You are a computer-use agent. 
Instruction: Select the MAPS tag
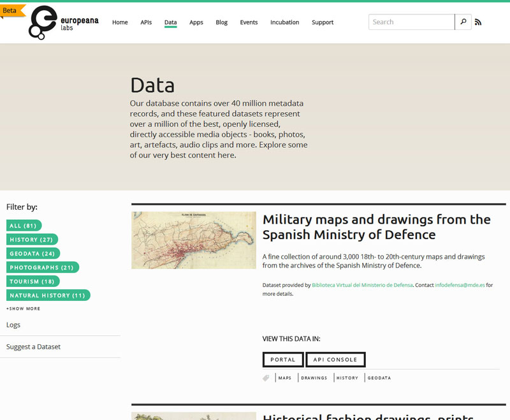(x=284, y=378)
